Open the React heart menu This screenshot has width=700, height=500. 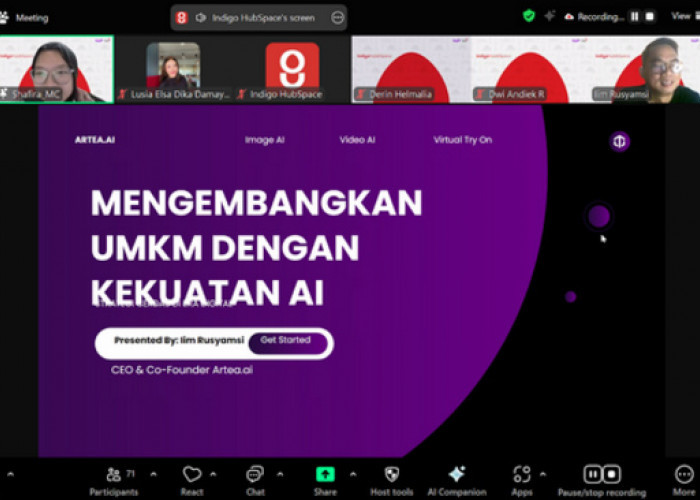point(192,481)
